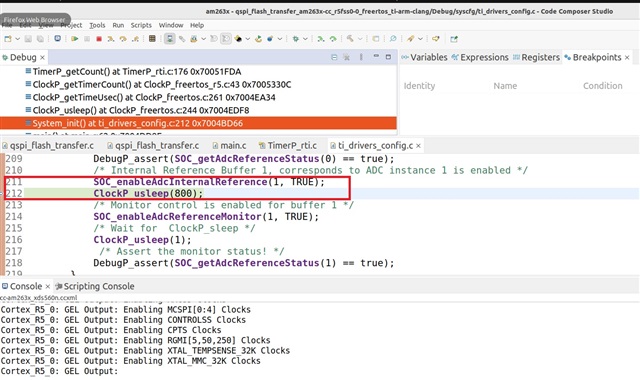Switch to the Expressions tab
640x380 pixels.
pyautogui.click(x=480, y=58)
